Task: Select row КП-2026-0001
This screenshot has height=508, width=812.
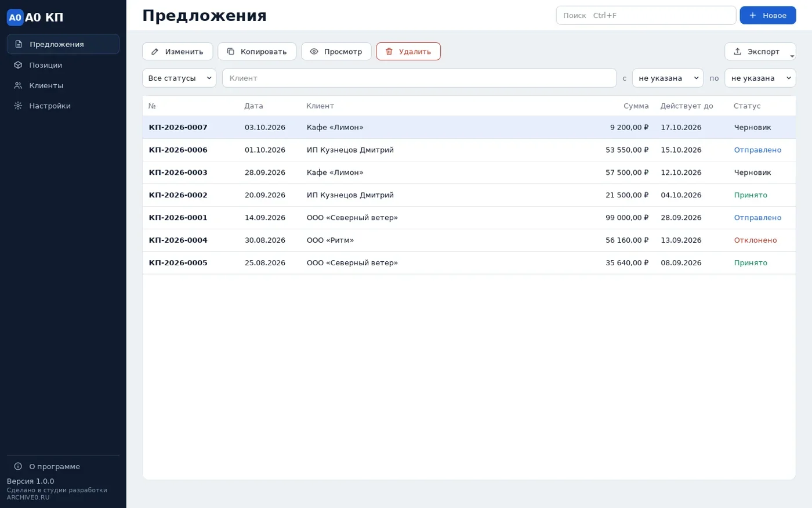Action: pos(469,218)
